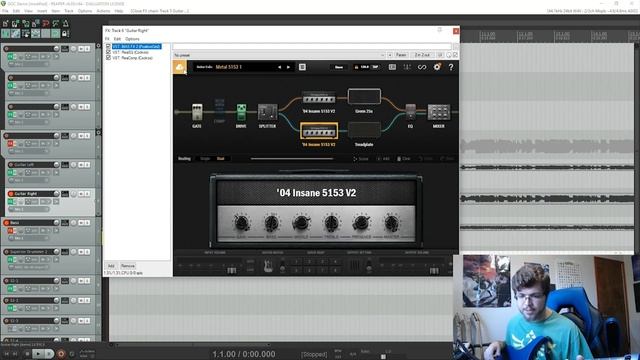Select the green DRIVE pedal
Screen dimensions: 640x360
[241, 112]
